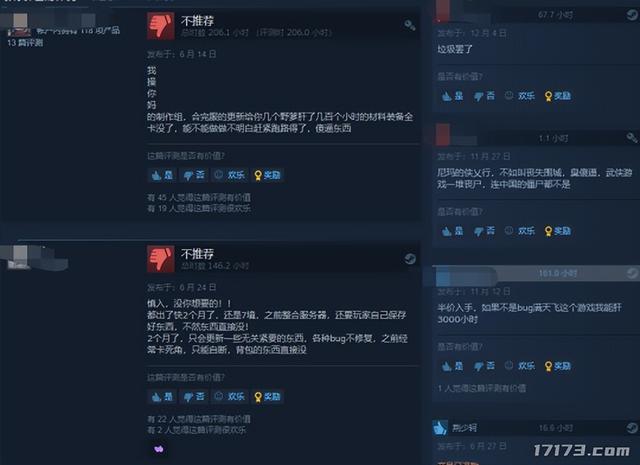The height and width of the screenshot is (465, 640).
Task: Give 奖励 award to June 14 review
Action: point(267,175)
